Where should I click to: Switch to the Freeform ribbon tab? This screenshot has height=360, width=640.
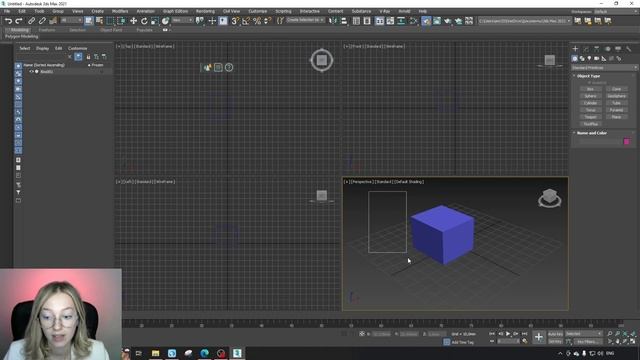click(47, 30)
